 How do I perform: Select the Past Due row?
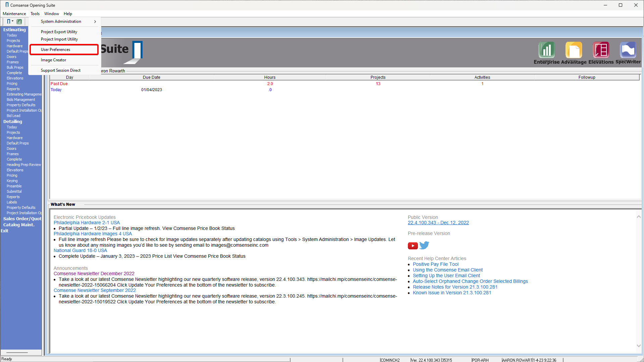click(x=345, y=84)
